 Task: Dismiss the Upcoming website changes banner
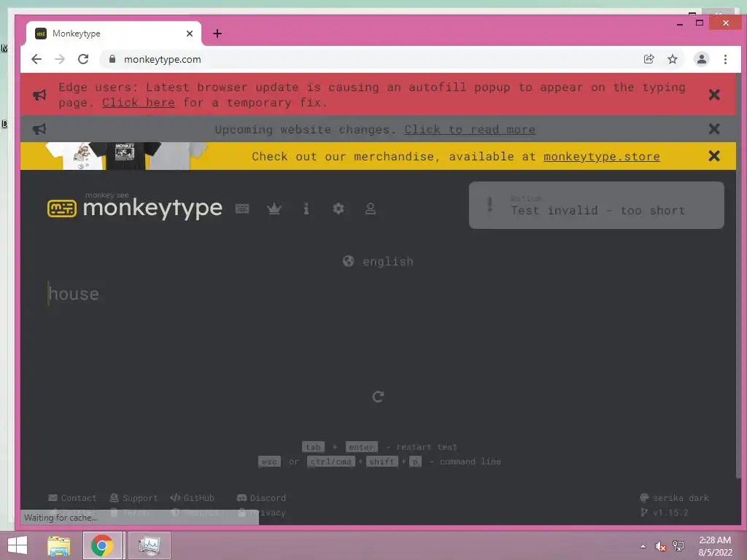click(x=713, y=128)
